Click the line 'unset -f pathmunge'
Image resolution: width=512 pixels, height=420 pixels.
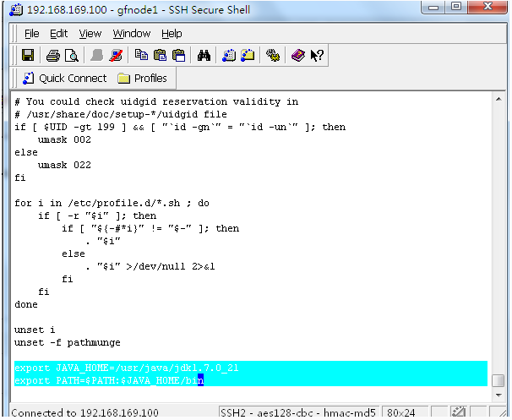click(x=68, y=342)
